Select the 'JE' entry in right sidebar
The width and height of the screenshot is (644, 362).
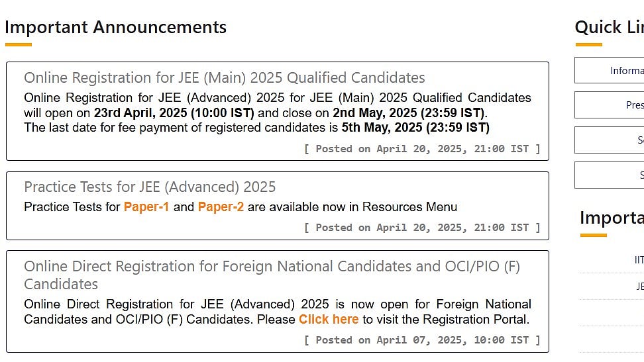[x=639, y=287]
